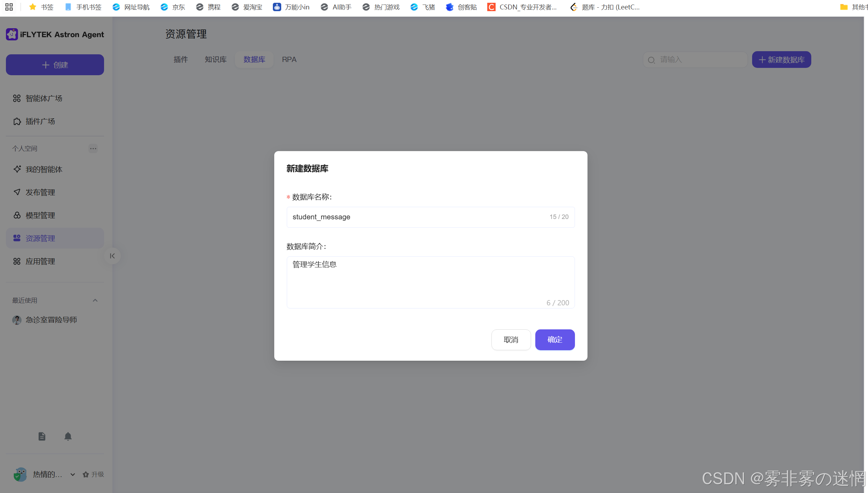Open the apps grid icon in bookmarks bar
868x493 pixels.
pos(9,7)
